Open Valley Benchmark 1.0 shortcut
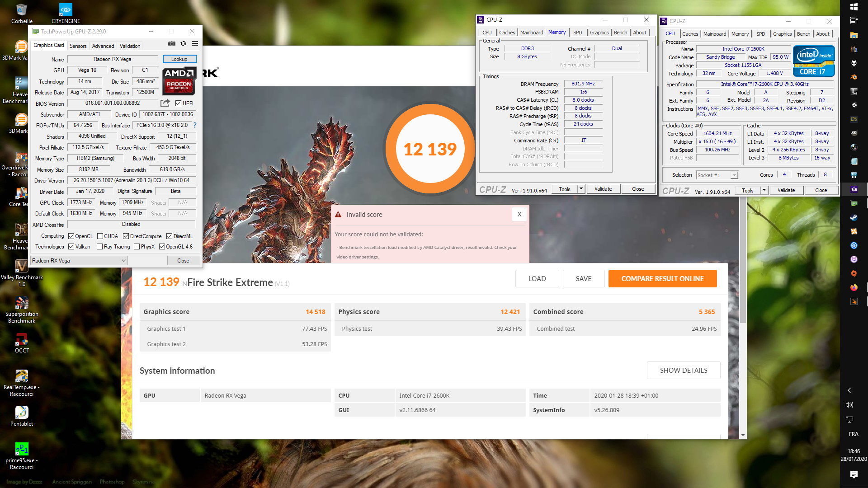 (x=22, y=273)
